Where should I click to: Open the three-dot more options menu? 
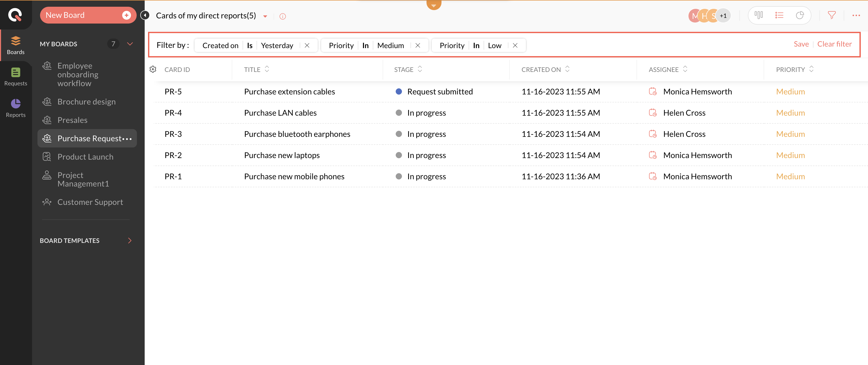856,15
